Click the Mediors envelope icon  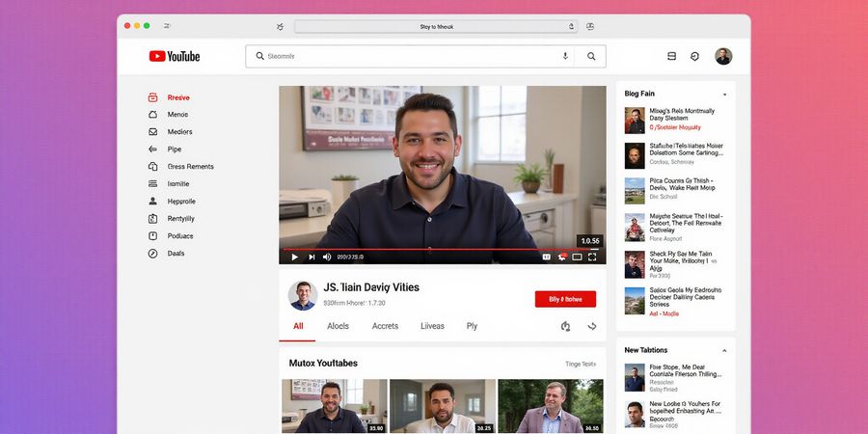[152, 132]
